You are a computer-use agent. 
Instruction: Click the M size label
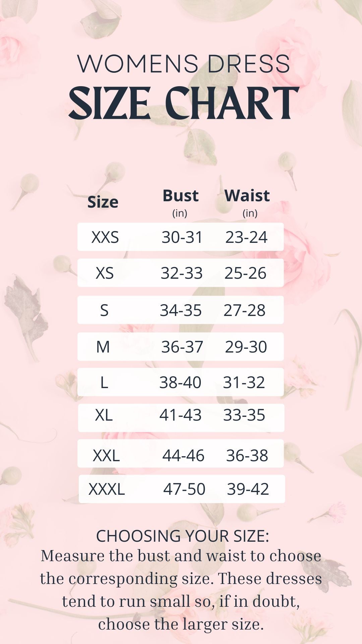coord(103,347)
